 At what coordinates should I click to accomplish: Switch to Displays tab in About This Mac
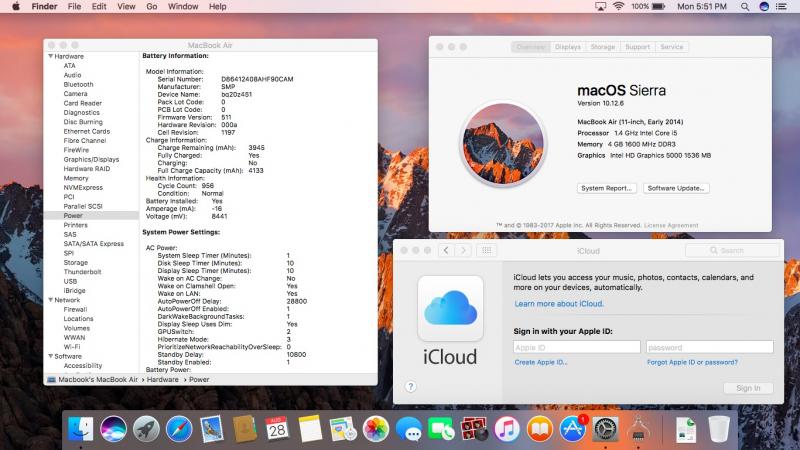[568, 47]
